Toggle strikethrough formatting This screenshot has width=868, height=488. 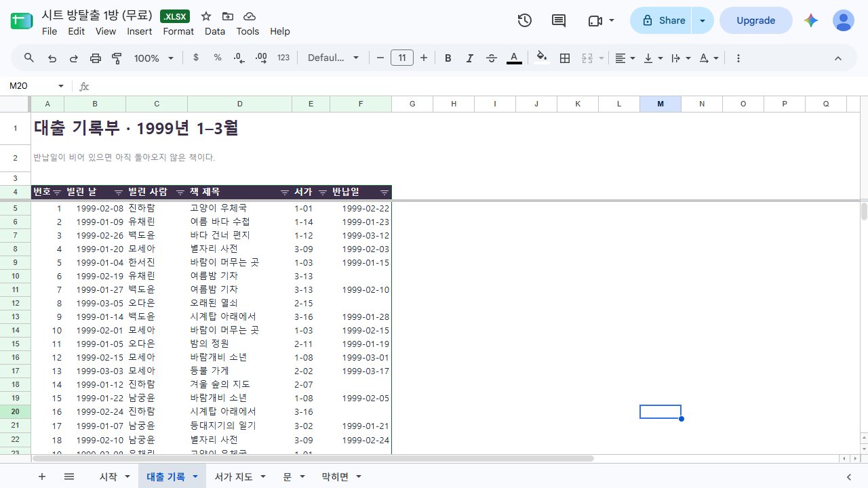(492, 58)
